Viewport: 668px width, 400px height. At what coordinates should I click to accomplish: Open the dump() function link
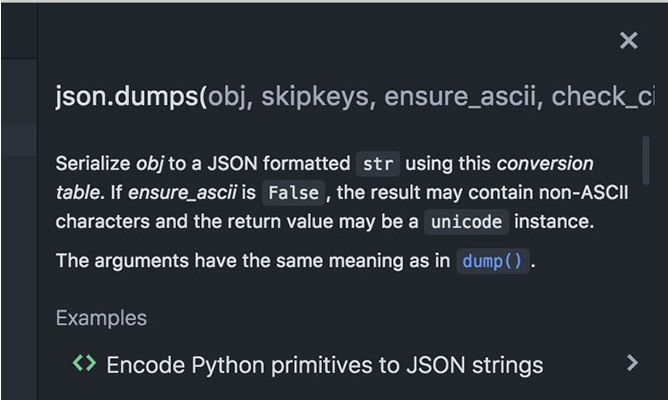tap(492, 261)
